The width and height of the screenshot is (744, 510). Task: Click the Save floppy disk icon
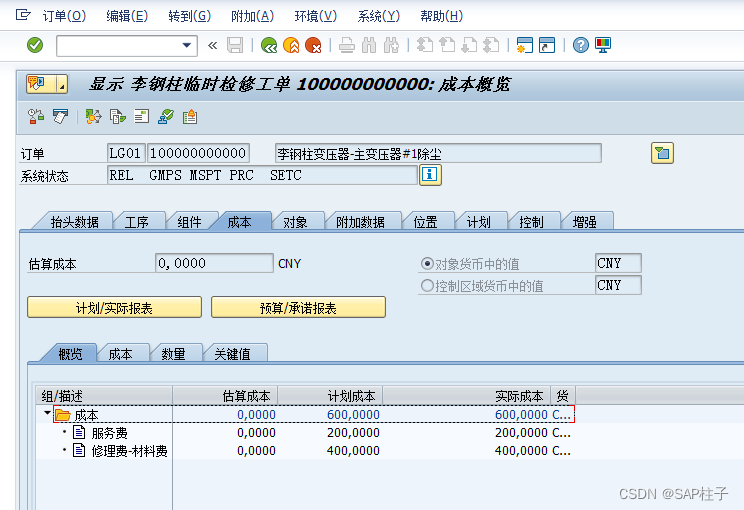point(235,46)
